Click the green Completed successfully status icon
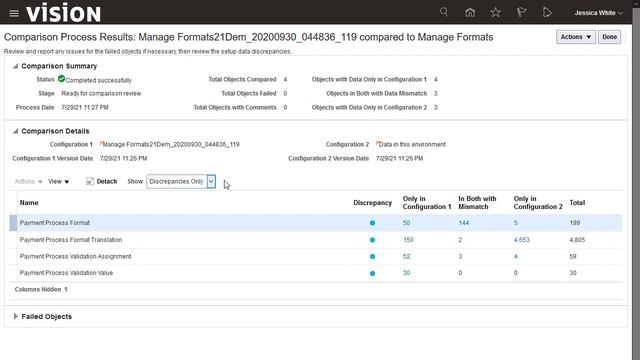Image resolution: width=640 pixels, height=360 pixels. (61, 79)
